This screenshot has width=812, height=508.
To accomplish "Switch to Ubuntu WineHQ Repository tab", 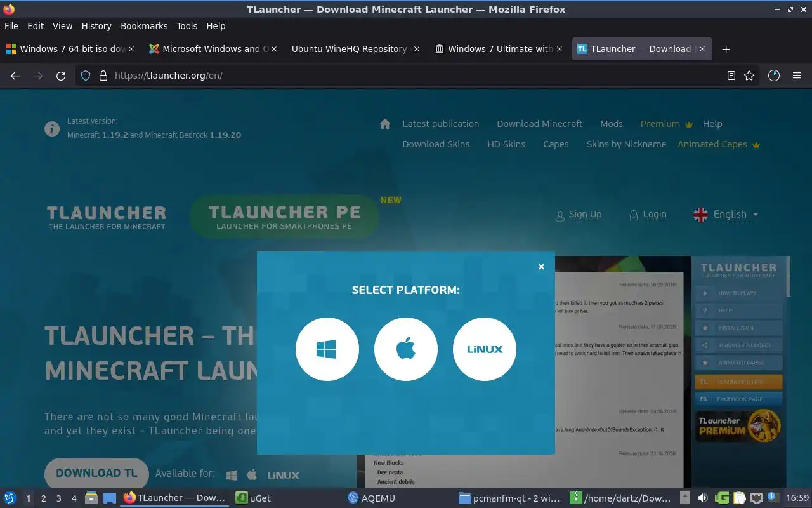I will click(x=355, y=49).
